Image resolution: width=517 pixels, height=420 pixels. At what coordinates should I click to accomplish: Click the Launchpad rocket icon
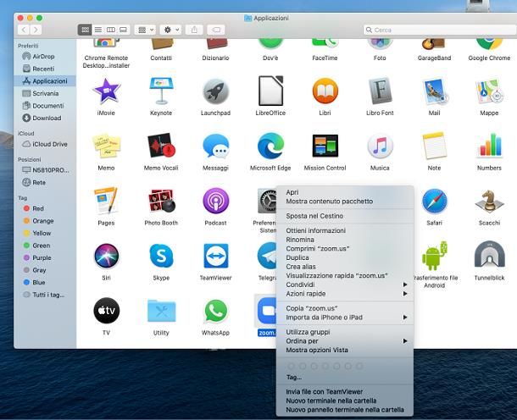click(215, 91)
